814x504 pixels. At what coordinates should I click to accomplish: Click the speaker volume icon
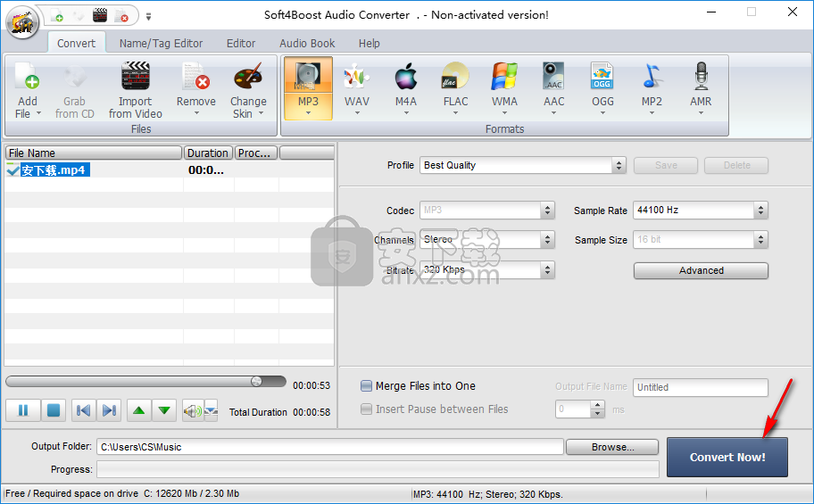coord(193,411)
